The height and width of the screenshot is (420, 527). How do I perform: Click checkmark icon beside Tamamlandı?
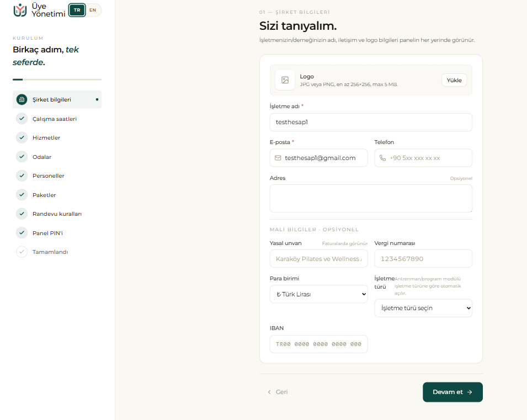point(22,252)
